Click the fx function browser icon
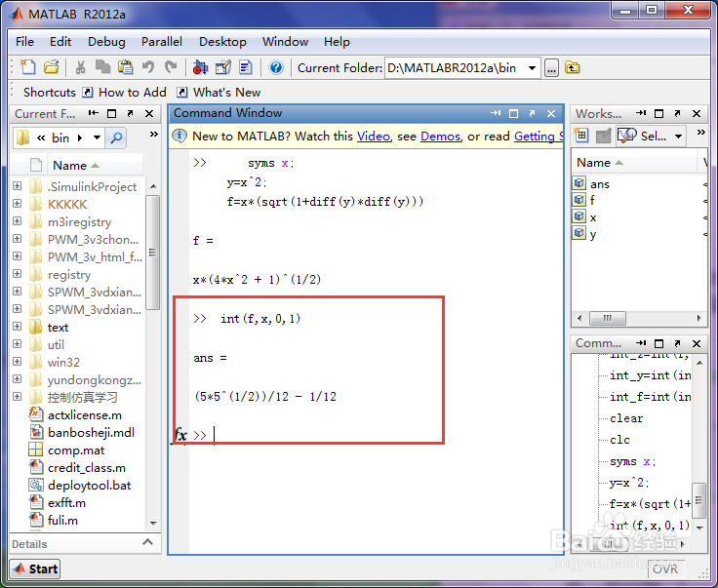 pyautogui.click(x=180, y=435)
